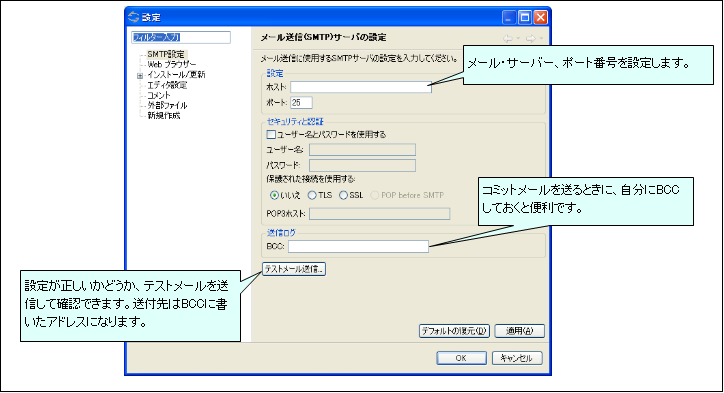
Task: Click the キャンセル button
Action: [x=517, y=358]
